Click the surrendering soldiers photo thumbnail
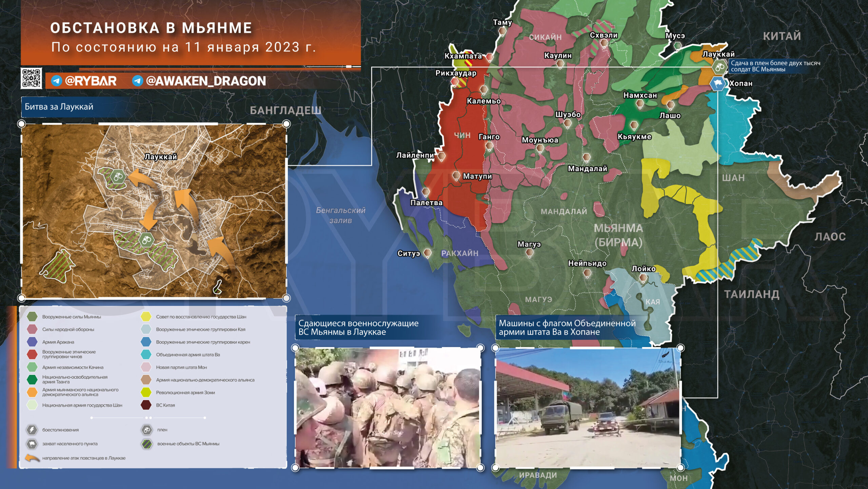868x489 pixels. pos(388,408)
